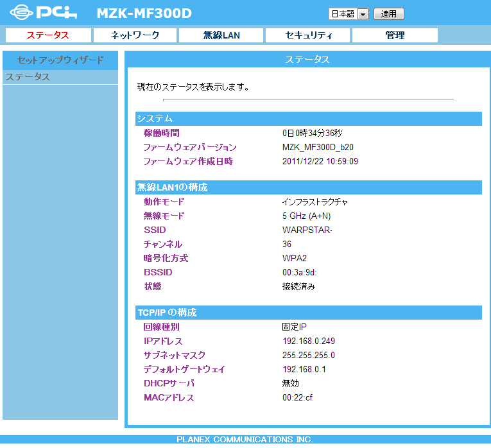The image size is (491, 448).
Task: Click the 無線LAN1の構成 section header
Action: click(309, 187)
